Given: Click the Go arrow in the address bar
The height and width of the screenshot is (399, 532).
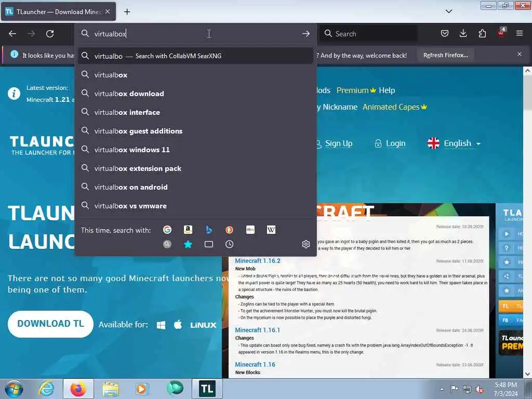Looking at the screenshot, I should [305, 34].
